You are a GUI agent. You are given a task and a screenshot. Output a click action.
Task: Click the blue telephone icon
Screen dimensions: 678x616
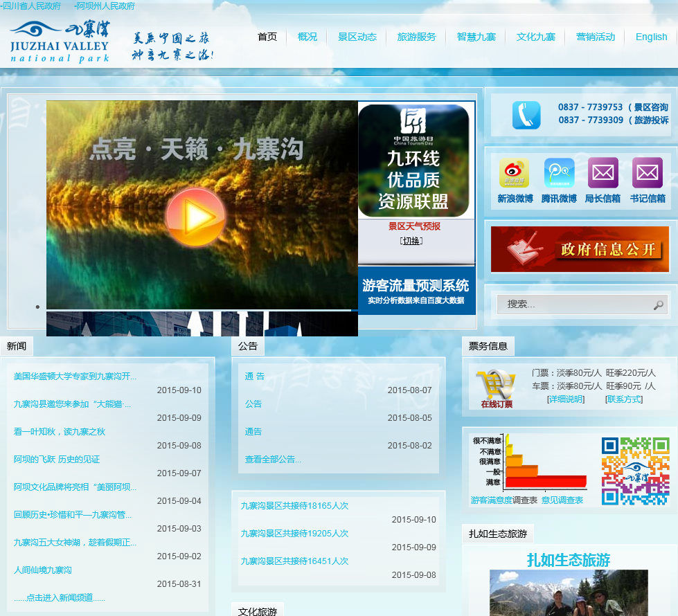point(526,115)
